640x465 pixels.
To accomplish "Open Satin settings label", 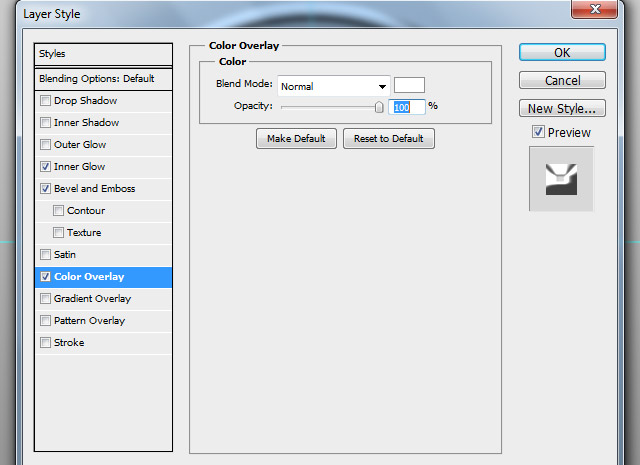I will tap(64, 255).
